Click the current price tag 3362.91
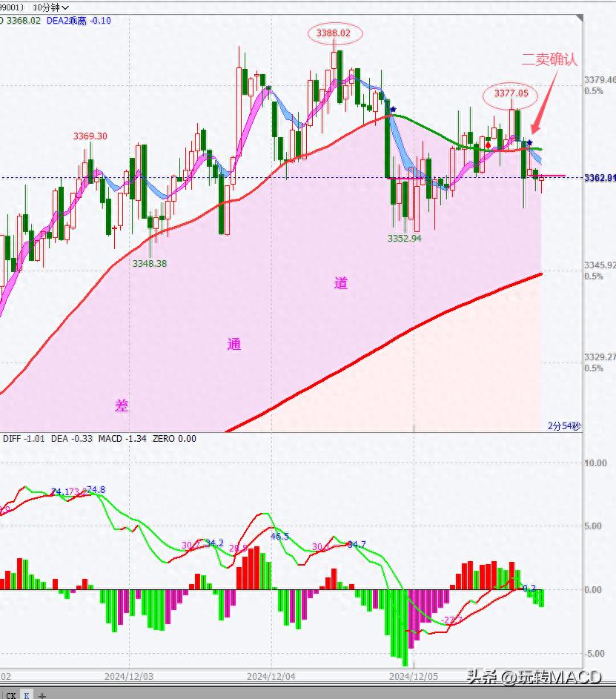 click(600, 178)
